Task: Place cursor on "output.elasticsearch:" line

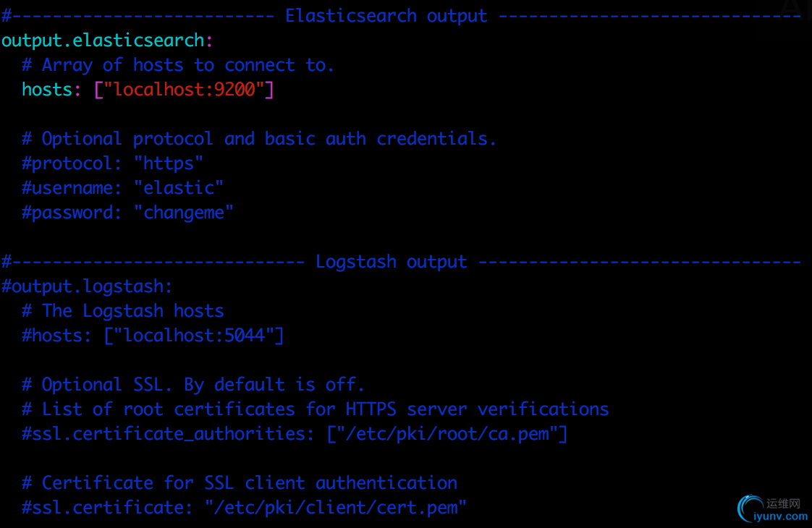Action: [107, 41]
